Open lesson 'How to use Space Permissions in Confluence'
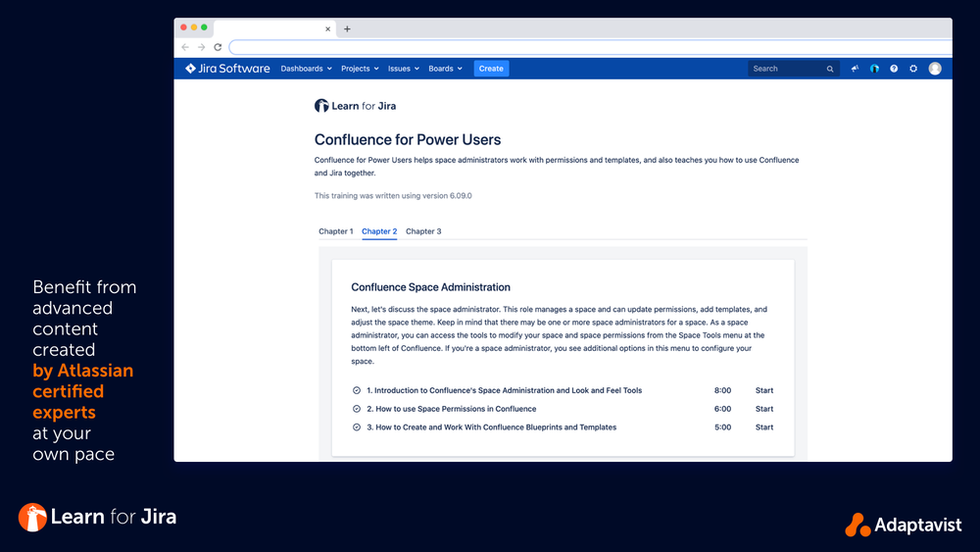980x552 pixels. 451,409
